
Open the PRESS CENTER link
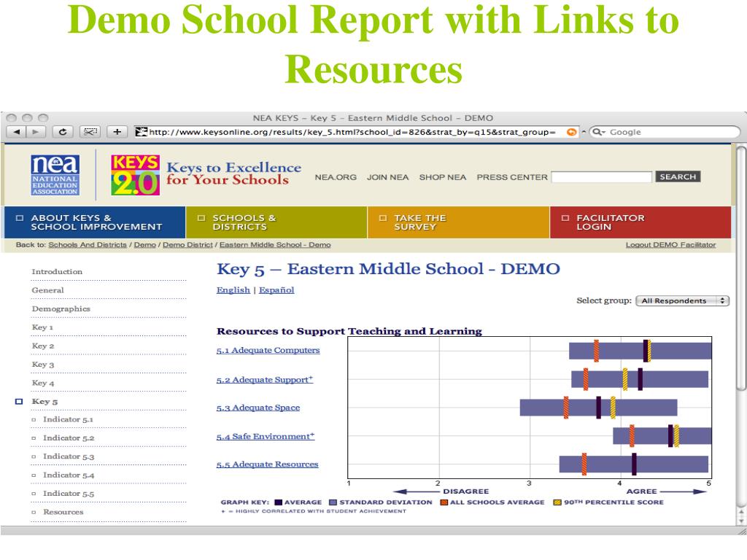point(512,177)
